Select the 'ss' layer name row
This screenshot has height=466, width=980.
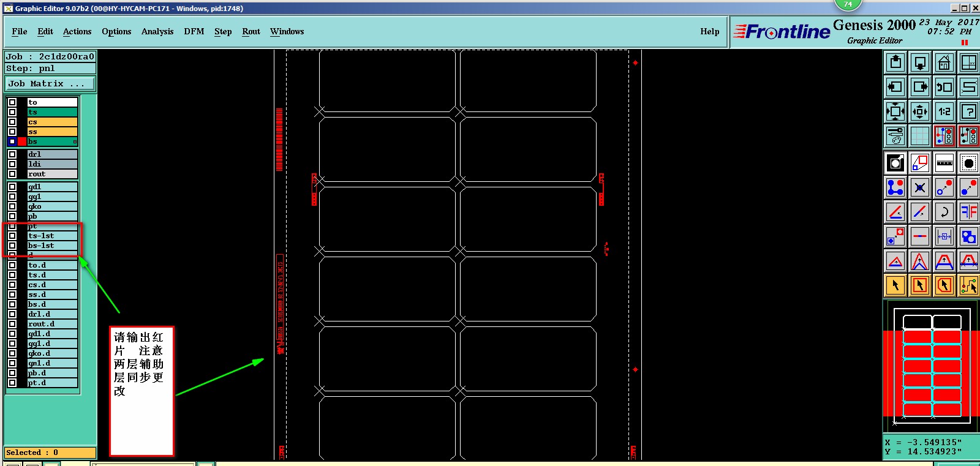53,132
